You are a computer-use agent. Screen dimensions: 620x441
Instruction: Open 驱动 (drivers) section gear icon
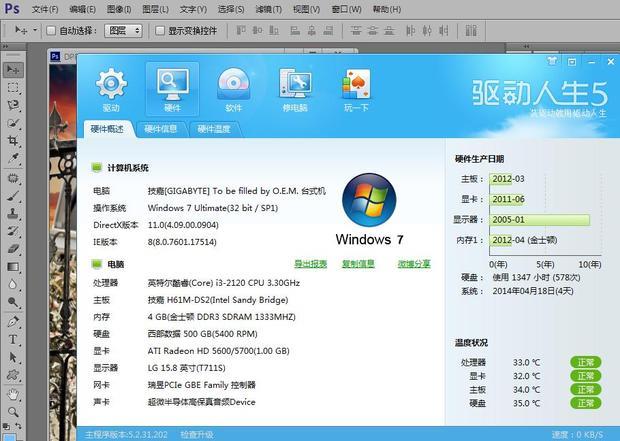(x=111, y=89)
